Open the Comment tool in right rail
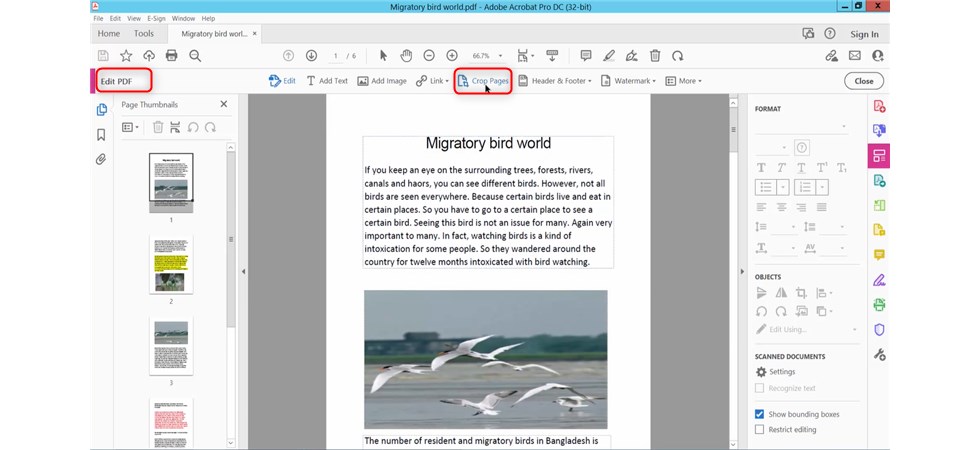The width and height of the screenshot is (980, 450). (x=879, y=255)
